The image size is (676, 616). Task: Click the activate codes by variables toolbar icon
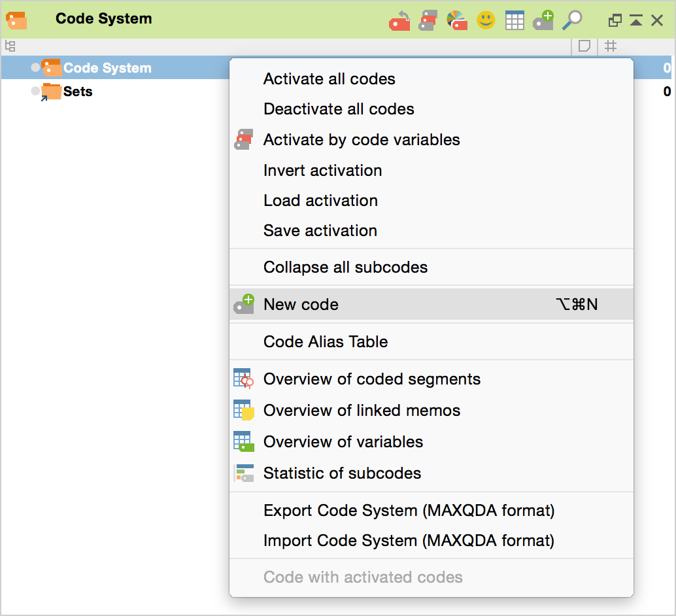tap(428, 21)
